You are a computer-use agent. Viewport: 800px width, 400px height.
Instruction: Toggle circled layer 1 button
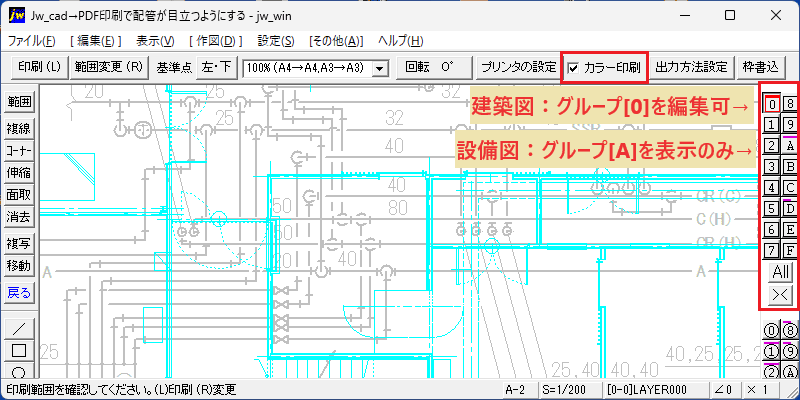(x=772, y=352)
